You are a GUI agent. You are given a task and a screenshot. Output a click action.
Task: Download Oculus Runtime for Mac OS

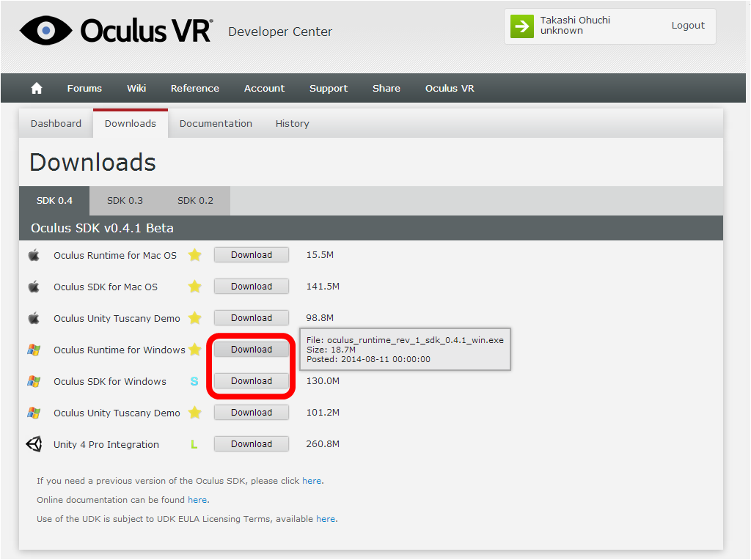pos(251,254)
